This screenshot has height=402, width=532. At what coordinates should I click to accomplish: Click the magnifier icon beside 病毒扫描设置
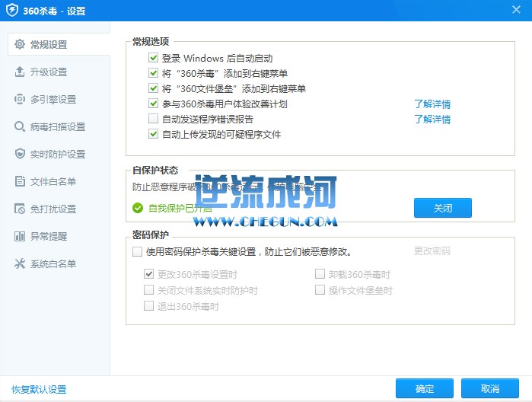point(20,126)
